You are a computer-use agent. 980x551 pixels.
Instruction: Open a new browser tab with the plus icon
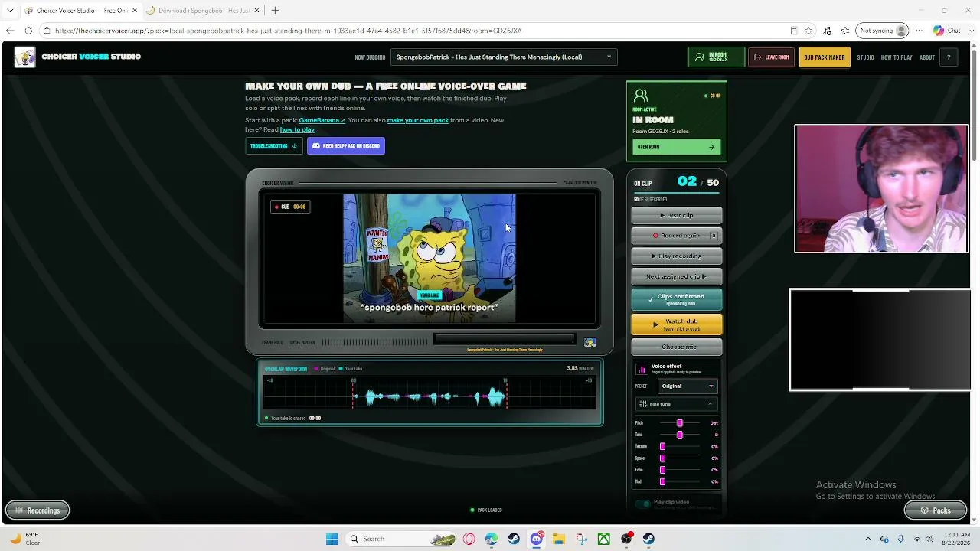coord(275,10)
